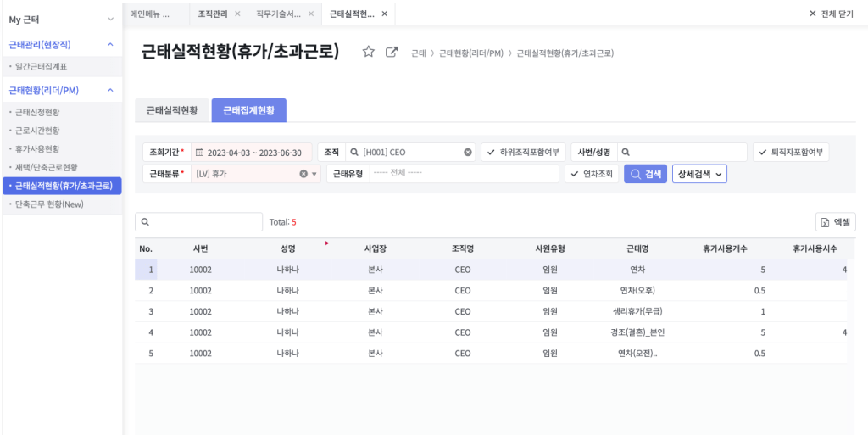Open 상세검색 dropdown

click(699, 174)
